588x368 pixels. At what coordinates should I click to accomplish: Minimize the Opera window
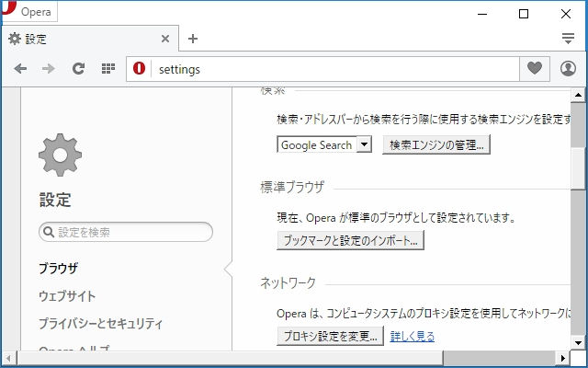click(482, 14)
